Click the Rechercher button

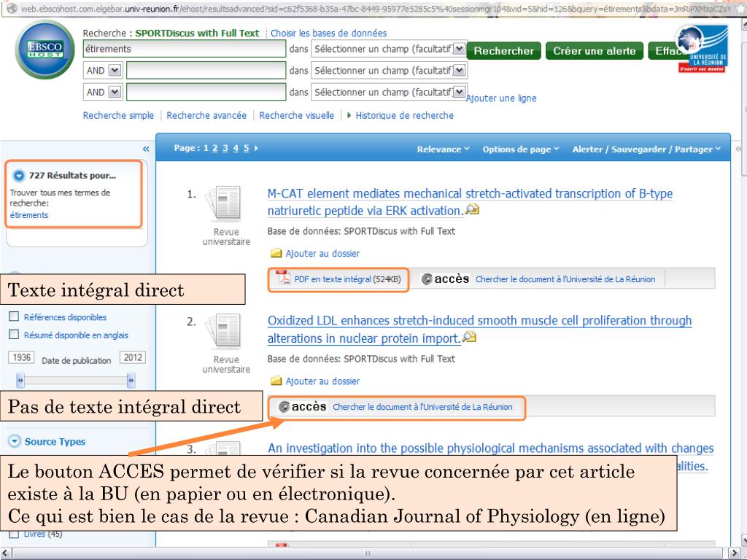point(503,51)
